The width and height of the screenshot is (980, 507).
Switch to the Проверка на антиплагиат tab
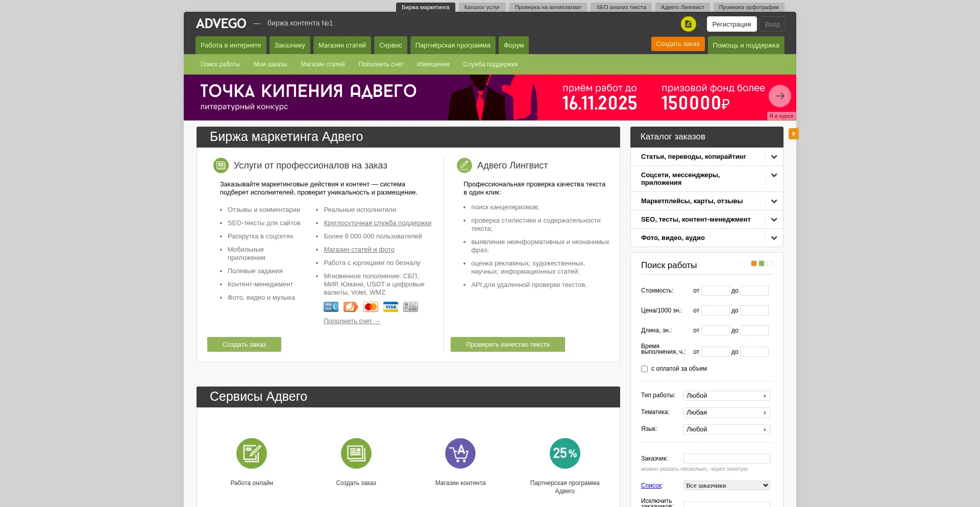tap(548, 7)
